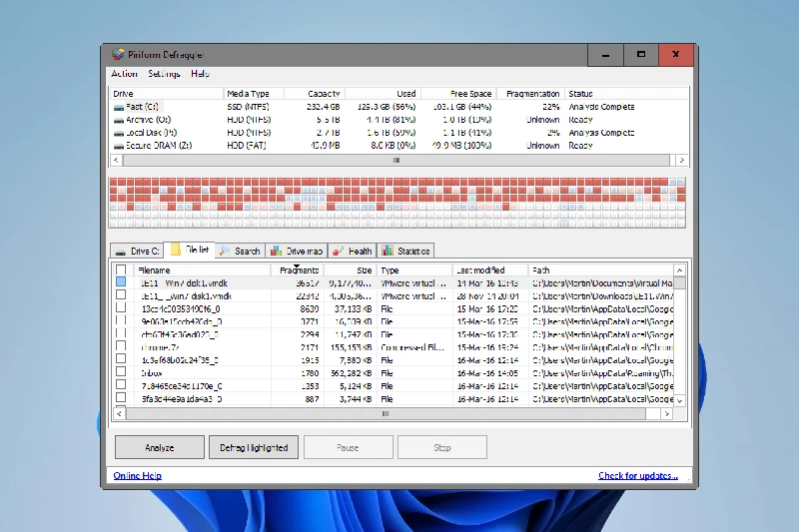
Task: Click the Stop button
Action: [x=442, y=447]
